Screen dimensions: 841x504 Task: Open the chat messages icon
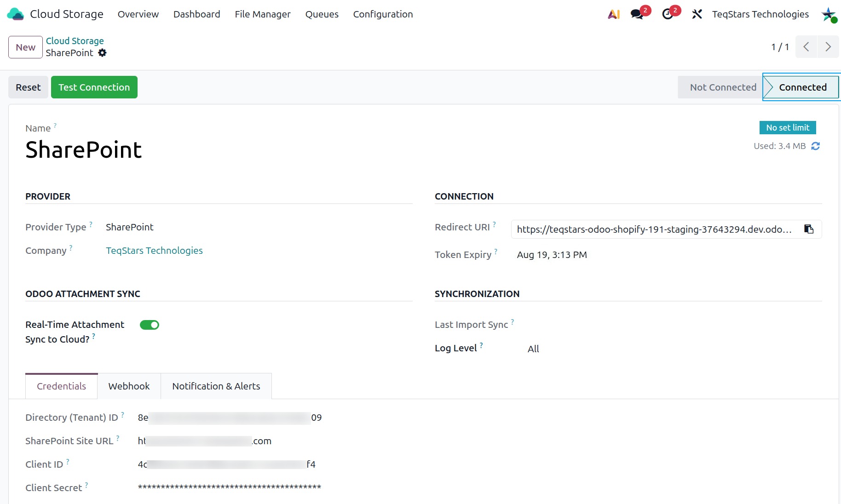point(637,14)
